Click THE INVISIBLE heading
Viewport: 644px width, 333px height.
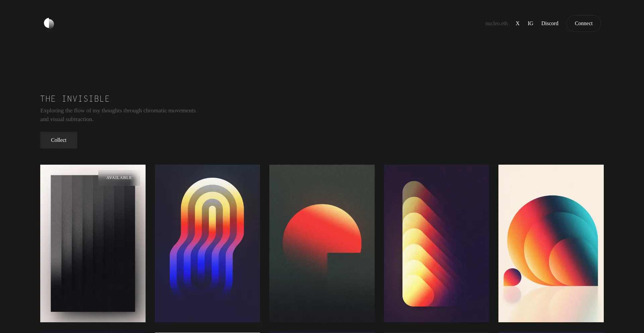coord(75,99)
